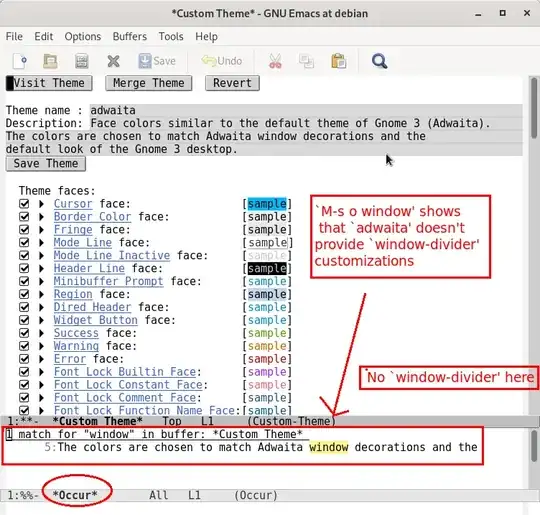Screen dimensions: 540x515
Task: Expand the Region face triangle
Action: tap(41, 294)
